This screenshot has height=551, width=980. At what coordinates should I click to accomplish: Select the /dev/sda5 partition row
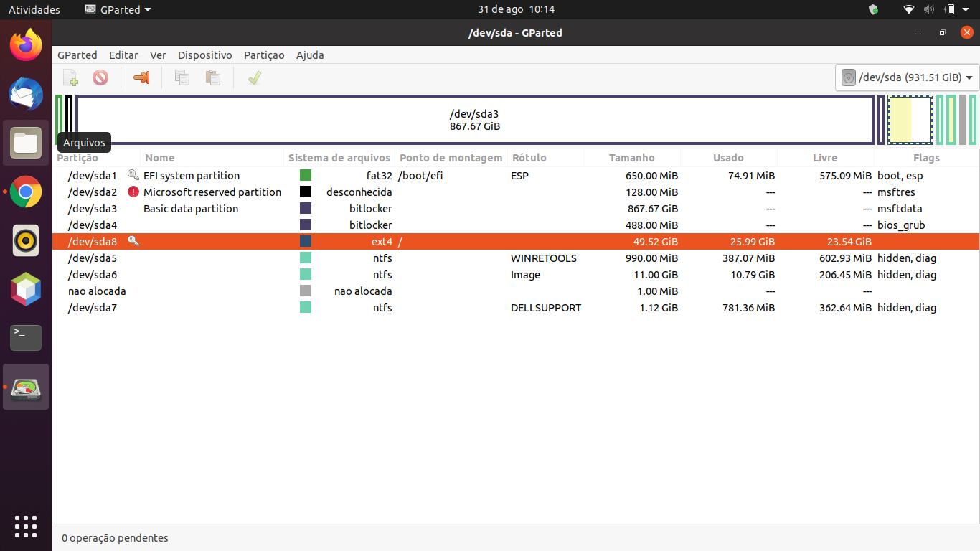coord(516,258)
